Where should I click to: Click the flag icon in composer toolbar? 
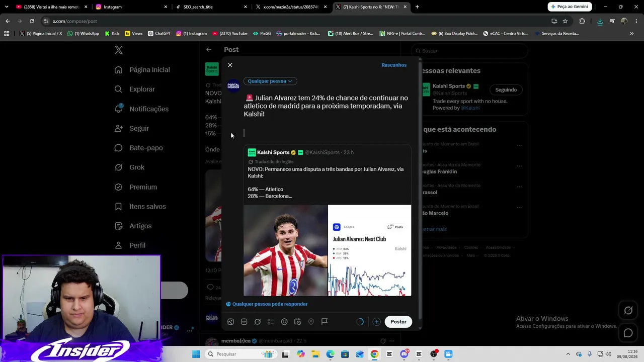tap(325, 322)
